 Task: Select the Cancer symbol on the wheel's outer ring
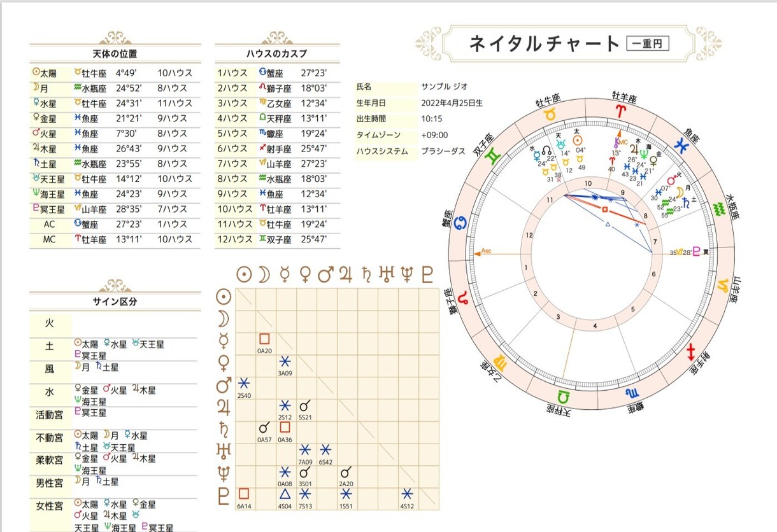coord(459,223)
